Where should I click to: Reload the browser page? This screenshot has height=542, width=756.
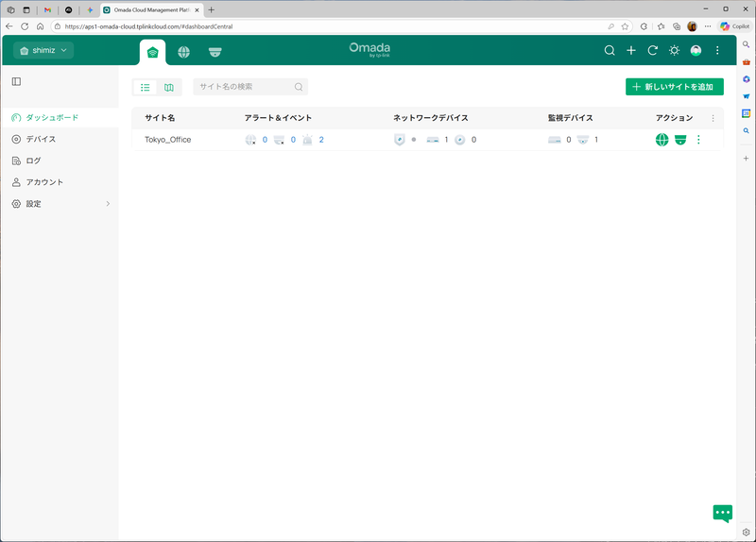coord(25,26)
